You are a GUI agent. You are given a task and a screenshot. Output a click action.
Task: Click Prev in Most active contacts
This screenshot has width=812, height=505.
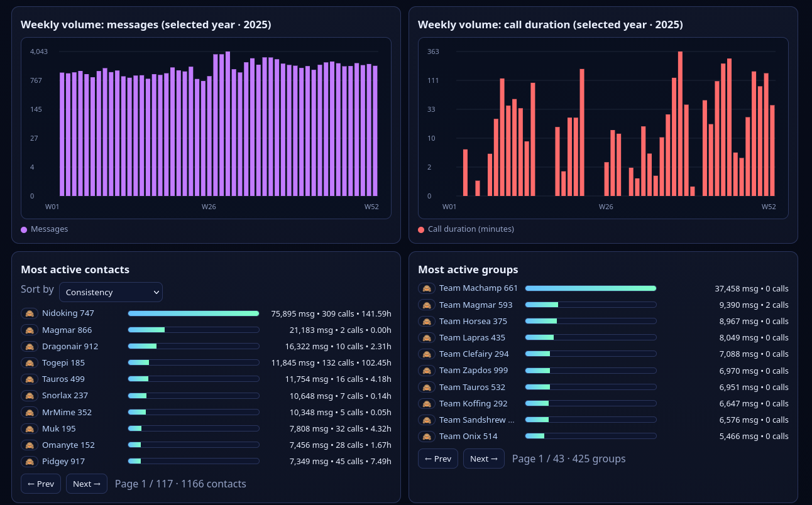click(40, 483)
